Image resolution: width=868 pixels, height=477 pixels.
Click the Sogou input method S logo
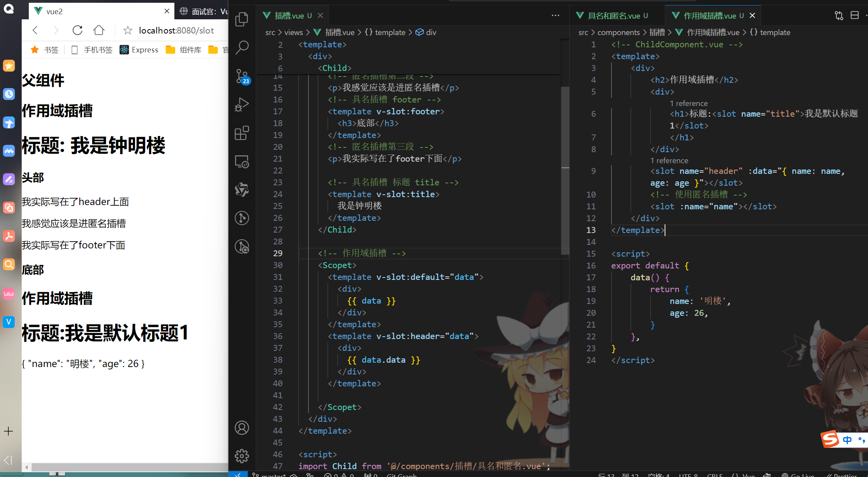[x=830, y=439]
